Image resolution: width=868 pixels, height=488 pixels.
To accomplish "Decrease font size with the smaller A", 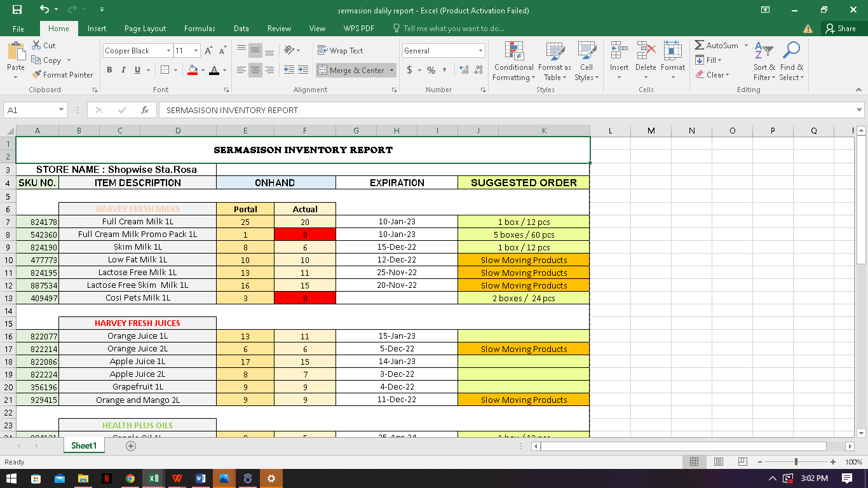I will click(x=222, y=51).
